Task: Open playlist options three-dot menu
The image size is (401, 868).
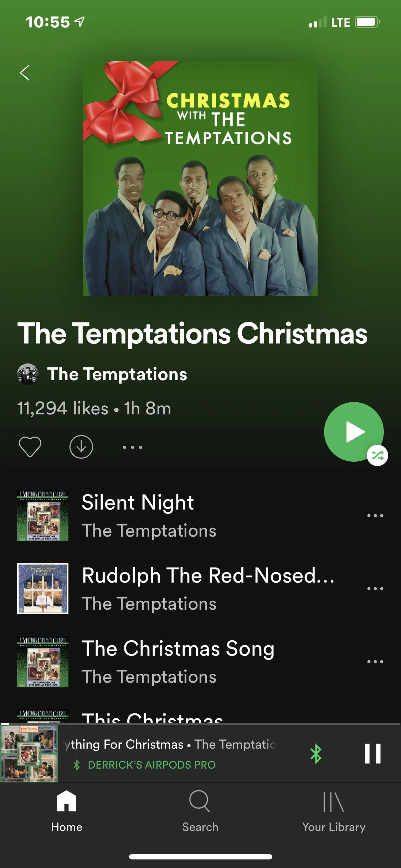Action: pyautogui.click(x=133, y=447)
